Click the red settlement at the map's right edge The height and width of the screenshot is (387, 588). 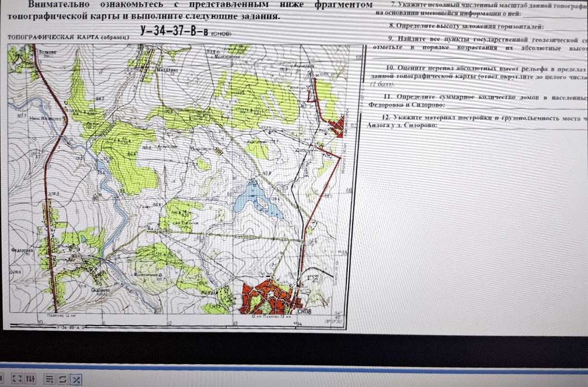tap(337, 126)
